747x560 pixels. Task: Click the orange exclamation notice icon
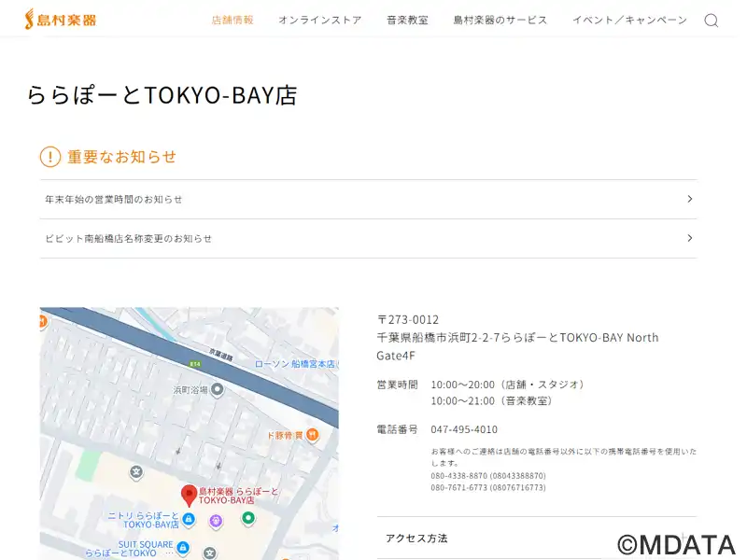coord(50,157)
